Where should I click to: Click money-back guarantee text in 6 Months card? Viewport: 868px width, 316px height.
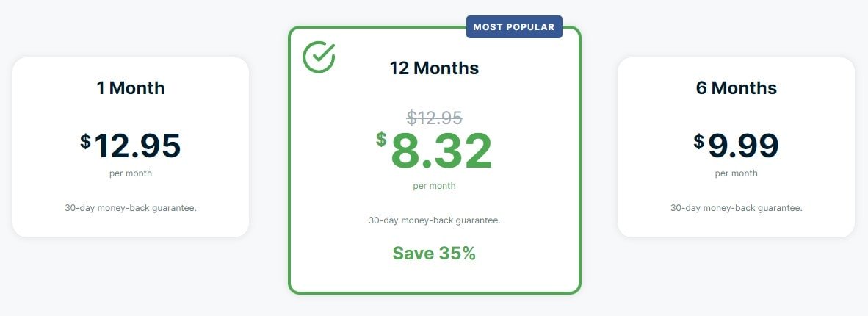click(x=736, y=208)
